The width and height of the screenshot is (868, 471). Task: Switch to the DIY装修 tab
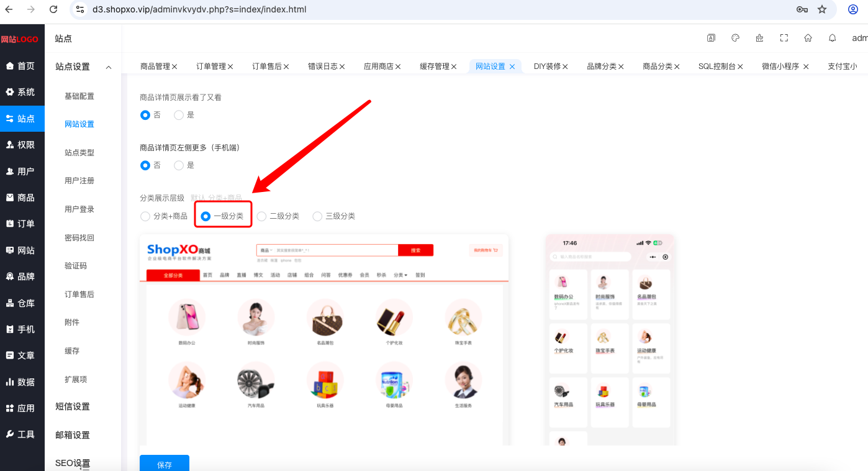pos(547,66)
